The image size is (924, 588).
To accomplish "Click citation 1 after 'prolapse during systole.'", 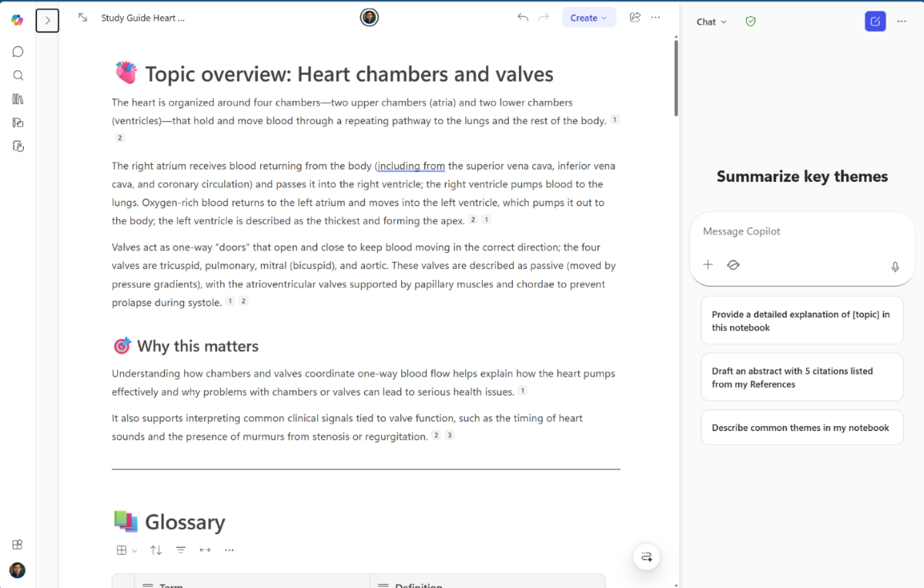I will tap(230, 301).
